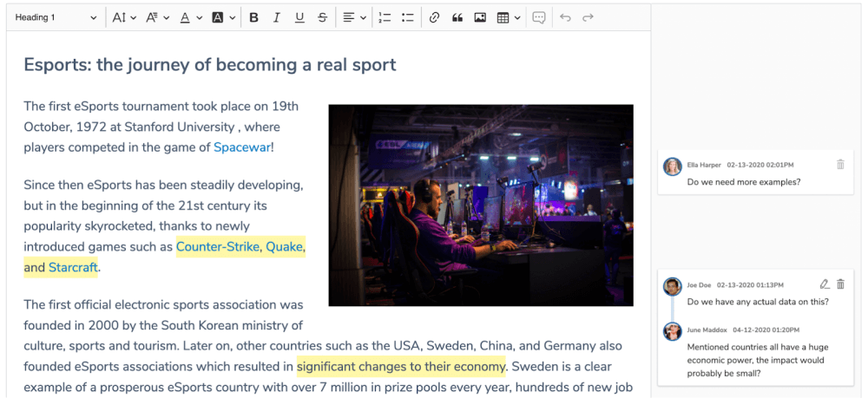Delete Ella Harper's comment with the trash icon

click(840, 164)
